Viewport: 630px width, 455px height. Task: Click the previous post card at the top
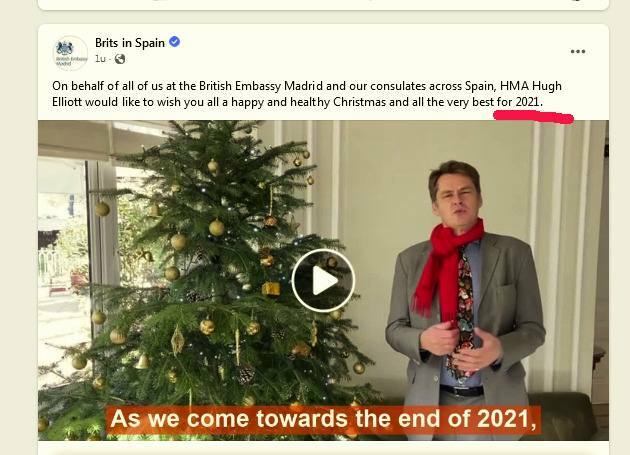(x=323, y=5)
